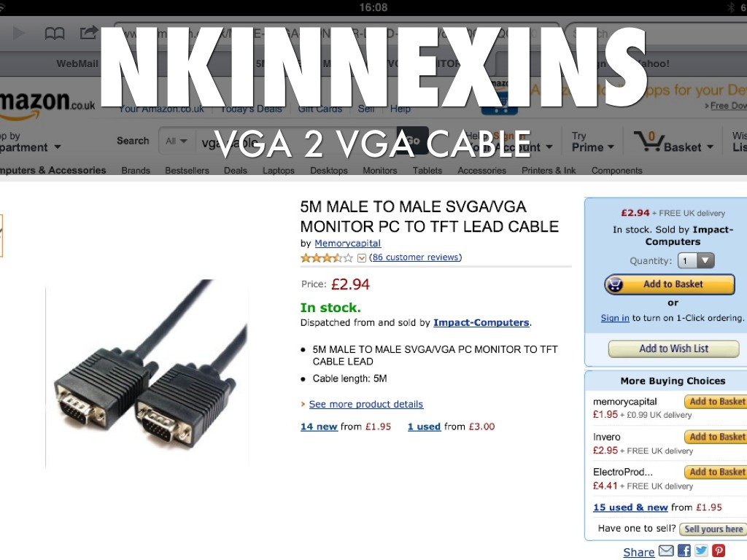Screen dimensions: 747x560
Task: Click Add to Wish List button
Action: tap(673, 349)
